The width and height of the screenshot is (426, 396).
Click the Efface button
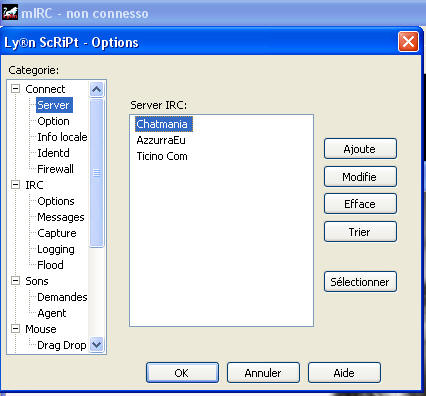(x=360, y=204)
